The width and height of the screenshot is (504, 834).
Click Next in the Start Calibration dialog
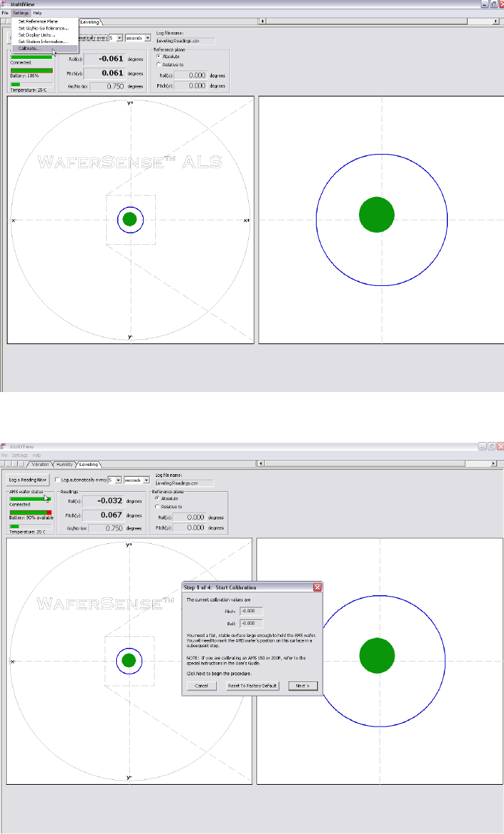point(303,686)
